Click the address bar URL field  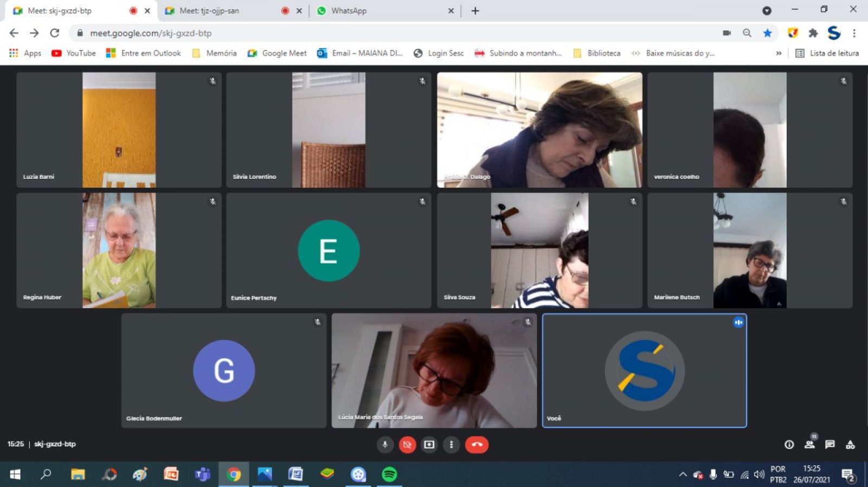[x=380, y=33]
